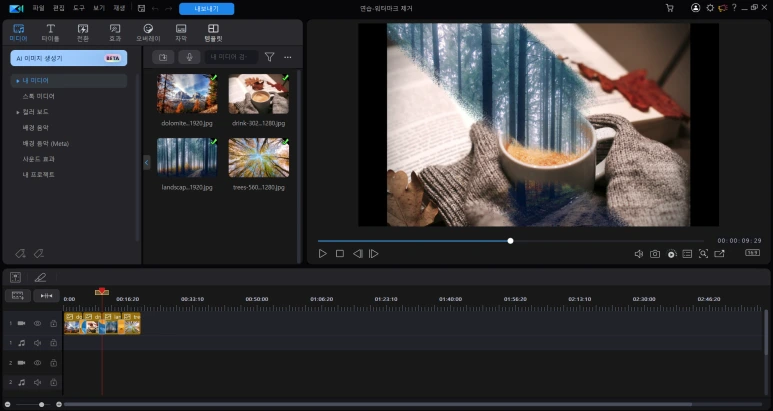Viewport: 773px width, 411px height.
Task: Undo the last action with the left arrow
Action: (155, 8)
